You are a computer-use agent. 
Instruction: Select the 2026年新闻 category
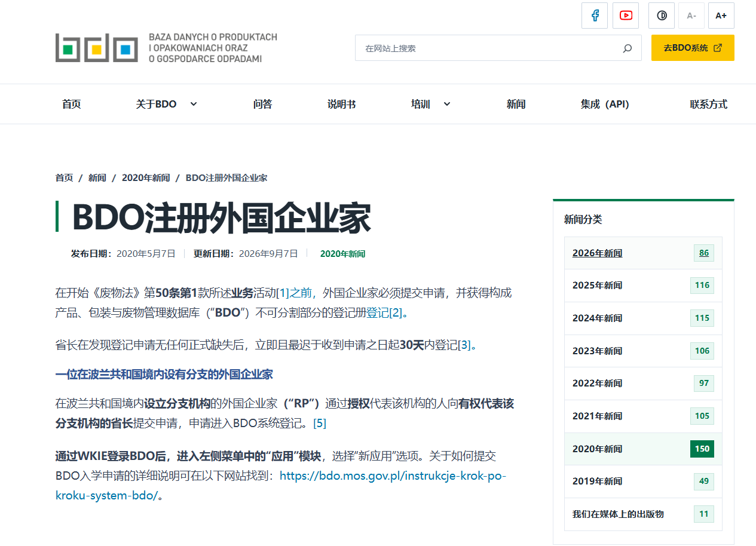(x=643, y=253)
